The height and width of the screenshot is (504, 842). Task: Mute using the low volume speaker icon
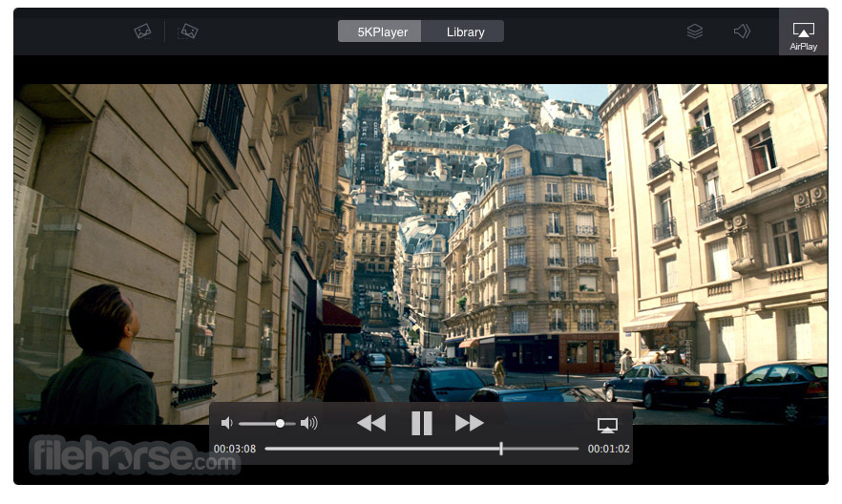coord(226,424)
